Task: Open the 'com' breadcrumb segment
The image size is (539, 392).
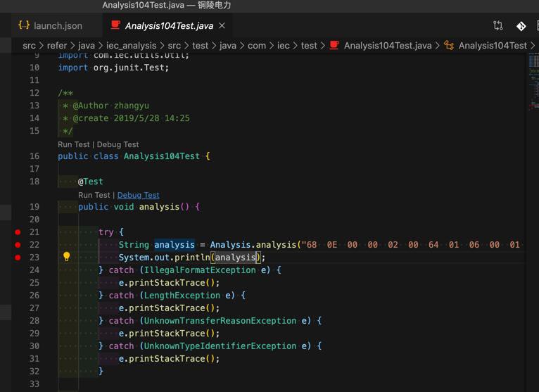Action: pos(257,46)
